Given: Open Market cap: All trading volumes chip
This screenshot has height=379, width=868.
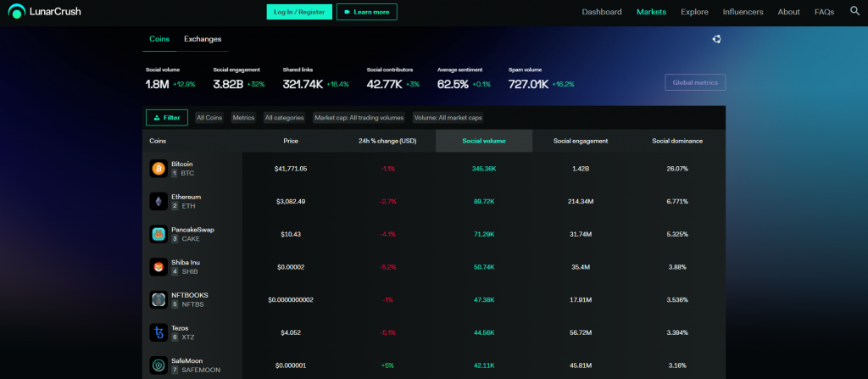Looking at the screenshot, I should pyautogui.click(x=359, y=118).
